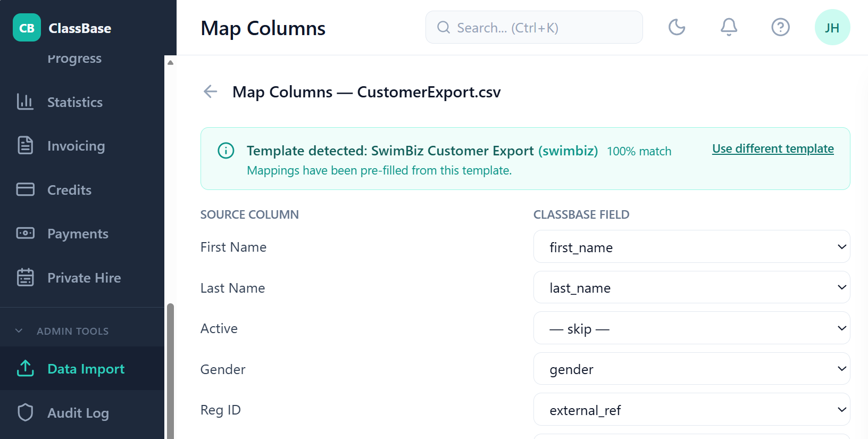Screen dimensions: 868x439
Task: Open the Statistics page
Action: [x=82, y=102]
